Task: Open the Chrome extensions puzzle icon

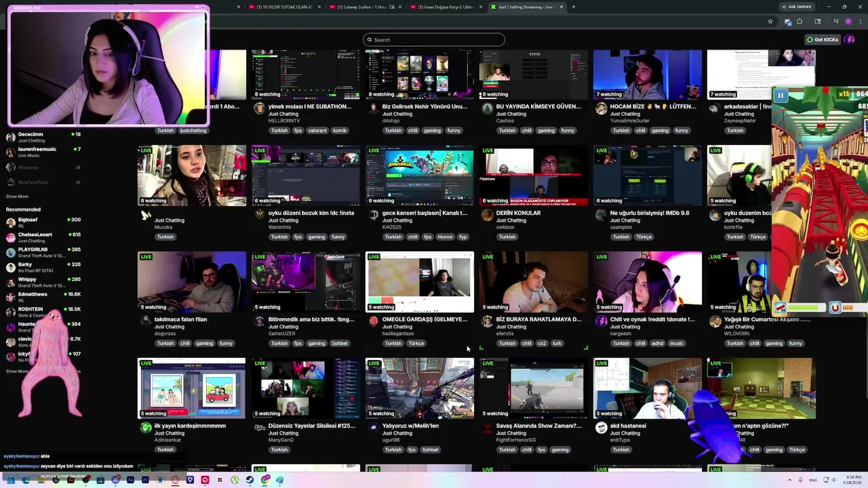Action: 800,22
